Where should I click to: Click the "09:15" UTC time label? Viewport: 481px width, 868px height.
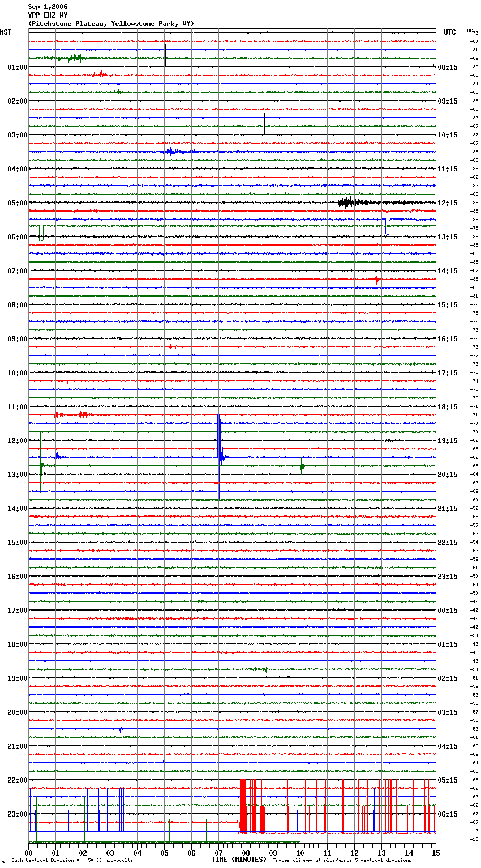(448, 101)
